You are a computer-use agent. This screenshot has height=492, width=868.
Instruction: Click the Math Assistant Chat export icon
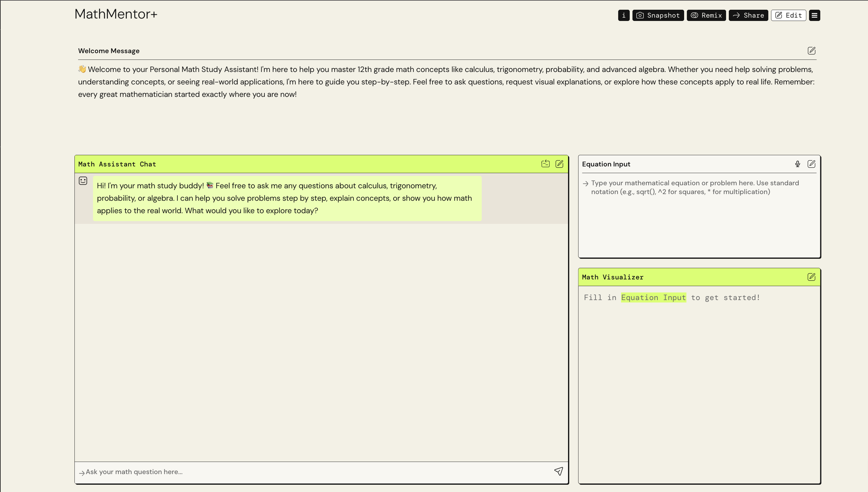pyautogui.click(x=545, y=164)
